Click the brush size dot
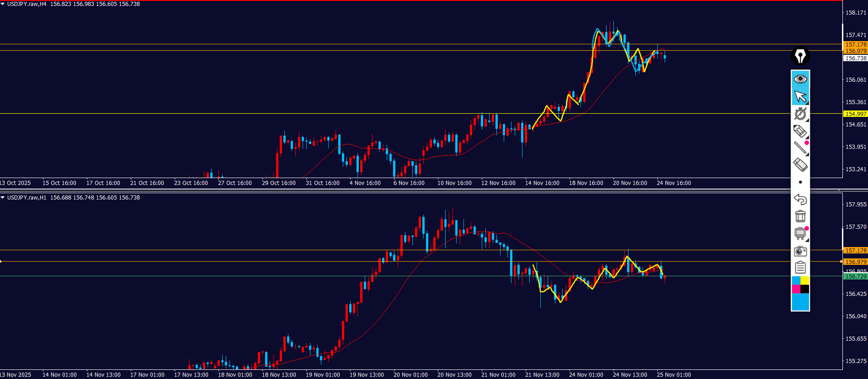 [x=800, y=182]
